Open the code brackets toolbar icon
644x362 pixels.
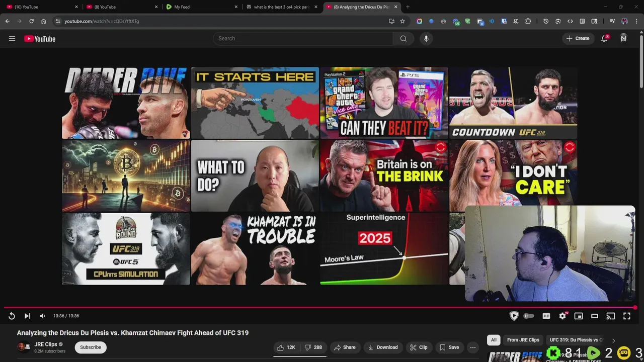(570, 21)
